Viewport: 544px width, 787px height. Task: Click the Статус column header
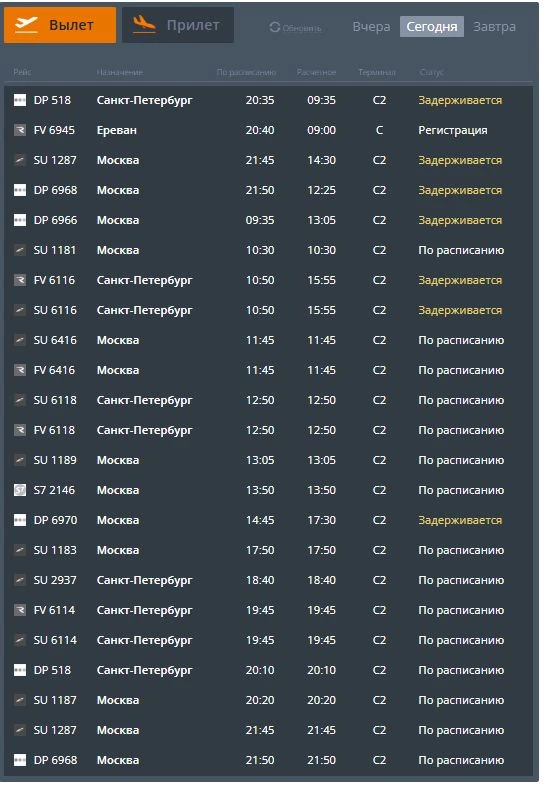[431, 72]
